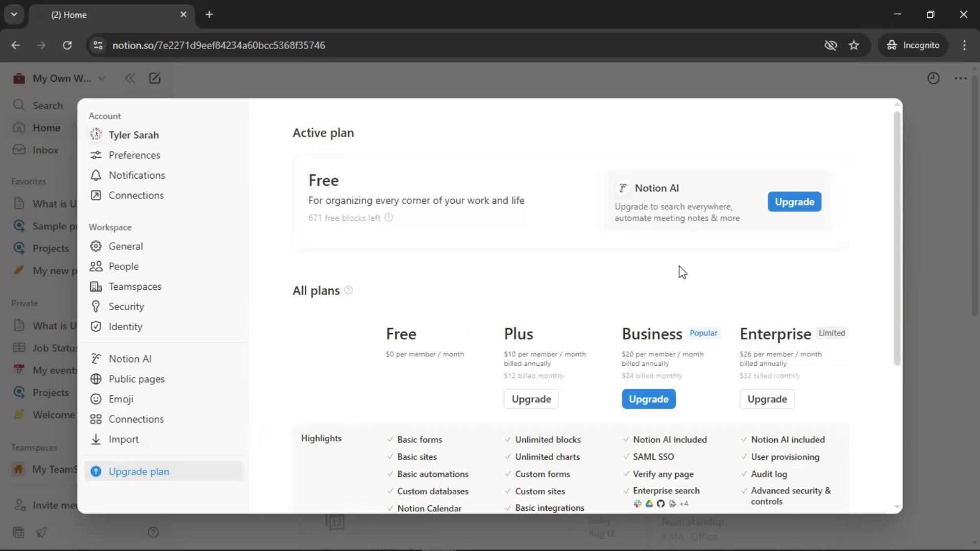Viewport: 980px width, 551px height.
Task: Go back in browser
Action: pos(16,45)
